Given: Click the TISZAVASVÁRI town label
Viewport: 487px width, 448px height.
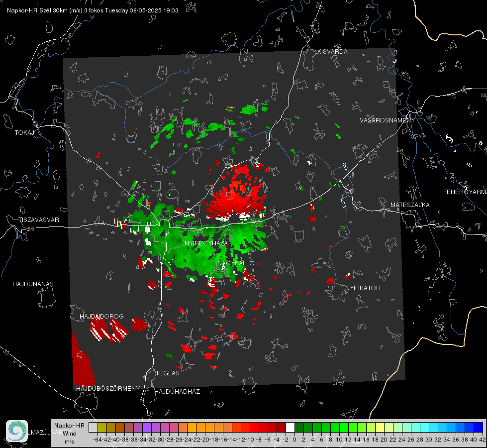Looking at the screenshot, I should click(39, 220).
